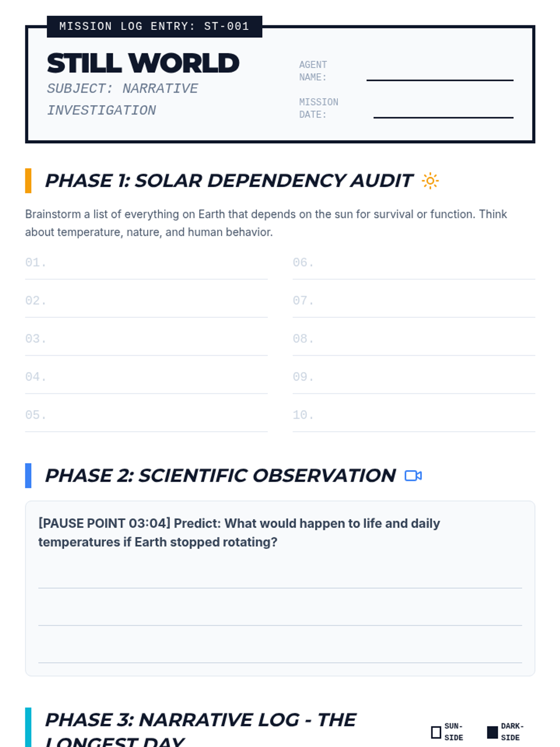The height and width of the screenshot is (747, 560).
Task: Check the Sun-Side box
Action: (x=436, y=732)
